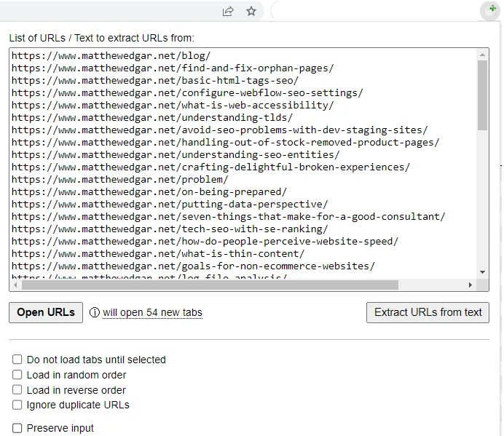Click the on-being-prepared URL line
The height and width of the screenshot is (436, 504).
(149, 192)
